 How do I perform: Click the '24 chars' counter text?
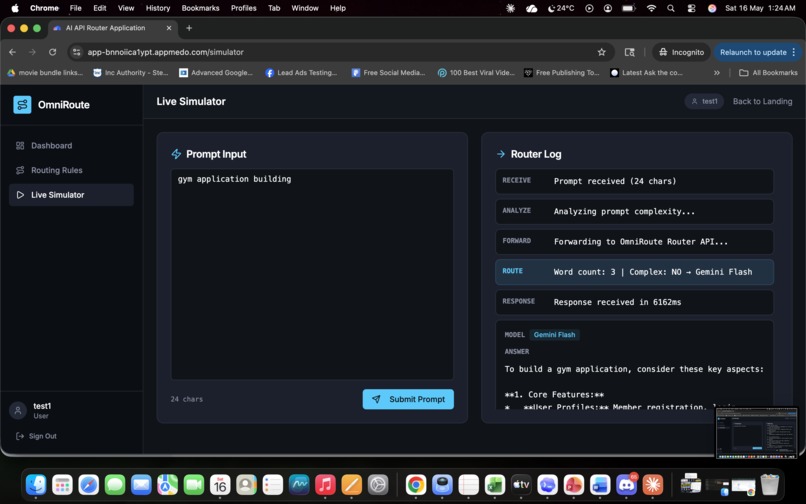coord(187,399)
